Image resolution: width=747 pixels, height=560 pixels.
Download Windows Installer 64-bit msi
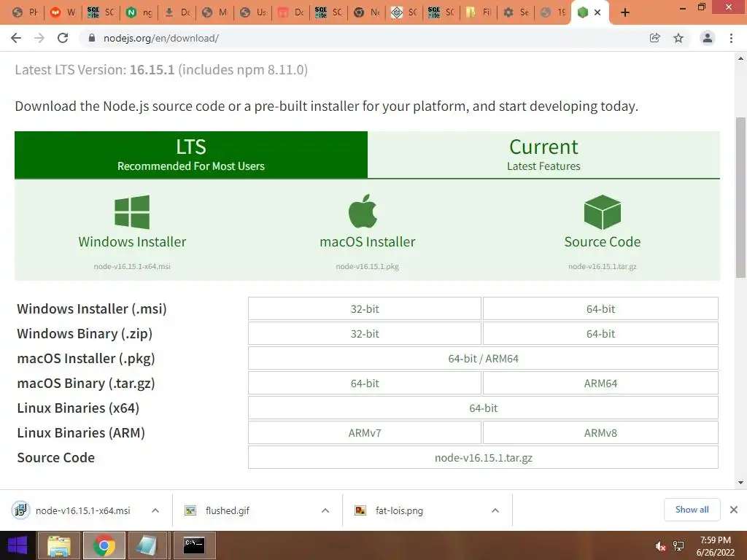point(600,309)
